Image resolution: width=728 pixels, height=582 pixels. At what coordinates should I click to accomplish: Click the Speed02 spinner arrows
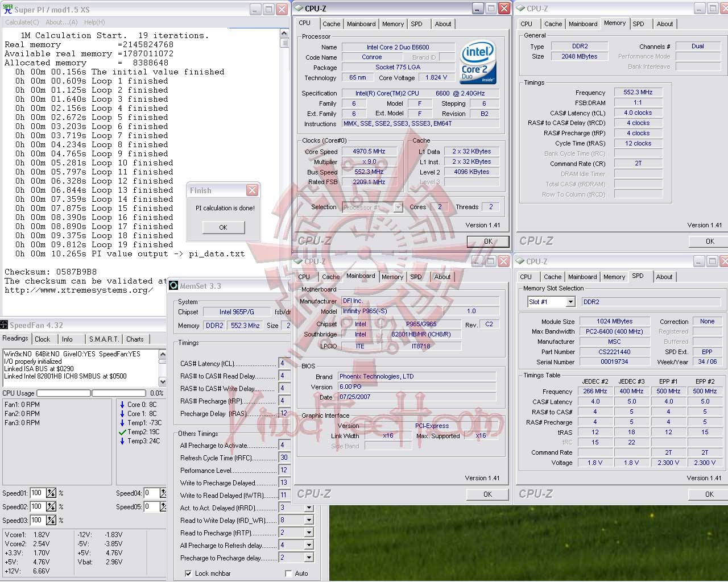pyautogui.click(x=51, y=507)
